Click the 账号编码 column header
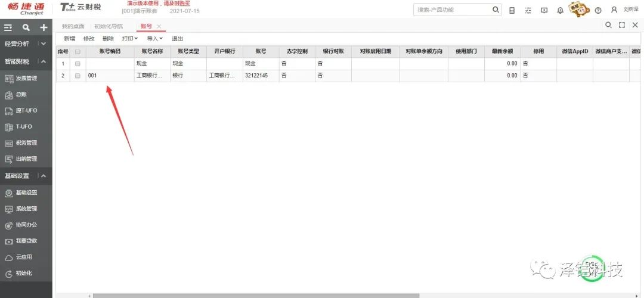644x298 pixels. point(110,51)
